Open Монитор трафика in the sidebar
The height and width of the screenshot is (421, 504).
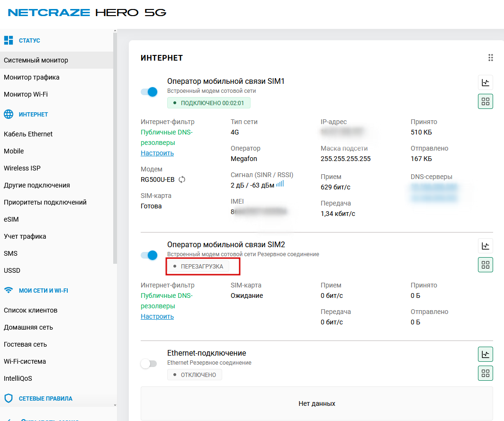pyautogui.click(x=32, y=77)
